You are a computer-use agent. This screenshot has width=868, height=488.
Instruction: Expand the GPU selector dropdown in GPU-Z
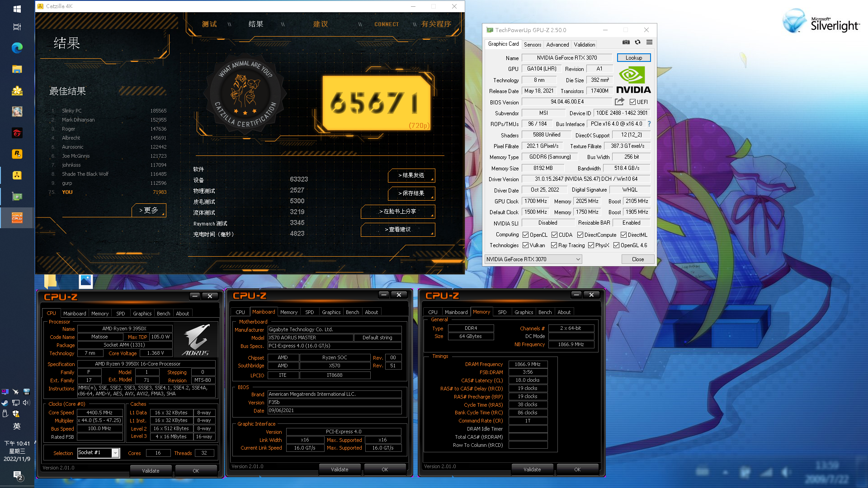[x=578, y=259]
